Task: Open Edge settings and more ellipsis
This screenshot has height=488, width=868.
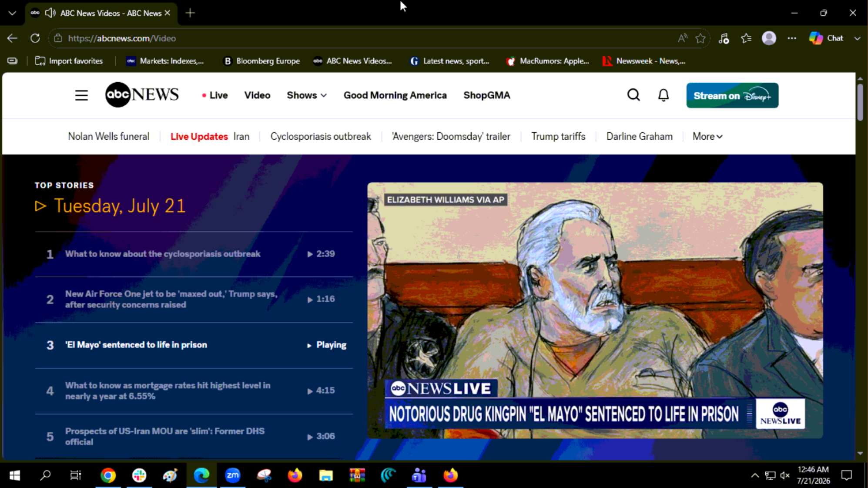Action: (x=792, y=38)
